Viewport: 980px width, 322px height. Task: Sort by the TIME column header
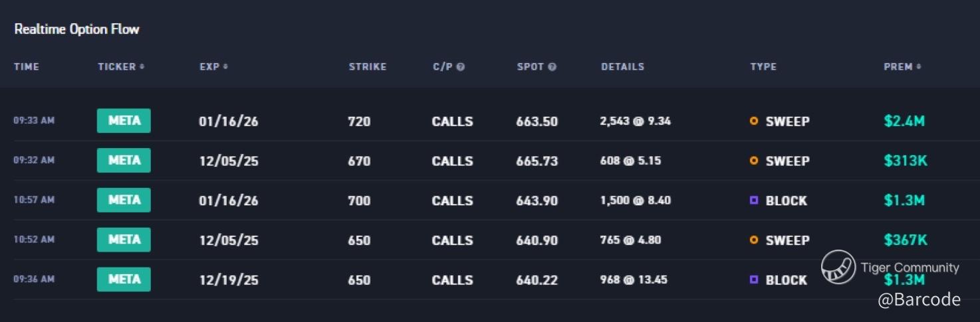click(x=27, y=67)
